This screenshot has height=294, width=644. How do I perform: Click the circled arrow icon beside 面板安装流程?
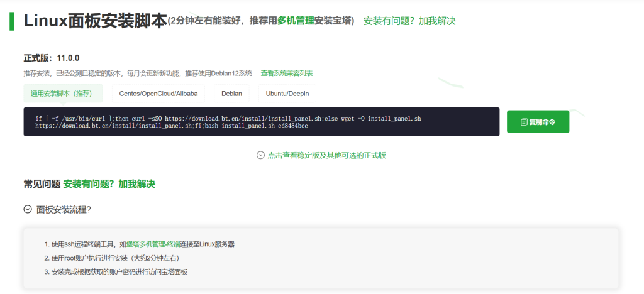(x=28, y=209)
